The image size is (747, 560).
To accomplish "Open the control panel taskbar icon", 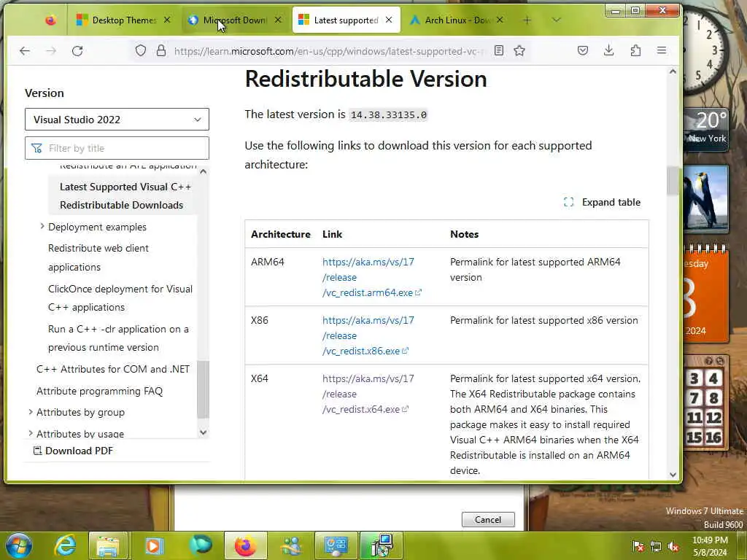I will (336, 545).
